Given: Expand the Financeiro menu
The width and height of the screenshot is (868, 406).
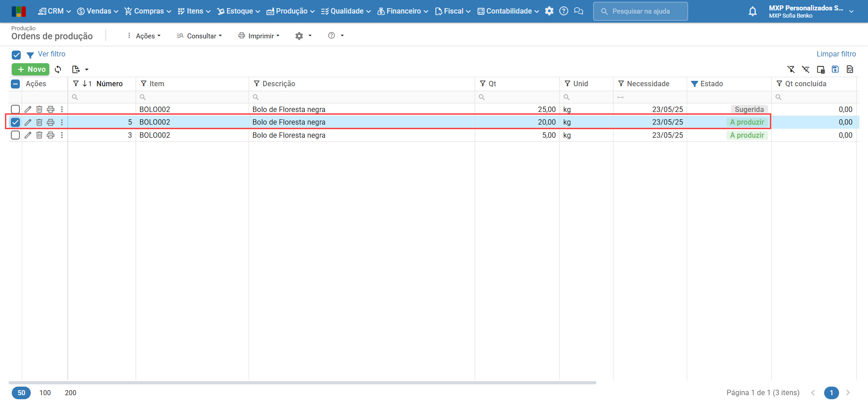Looking at the screenshot, I should (403, 11).
